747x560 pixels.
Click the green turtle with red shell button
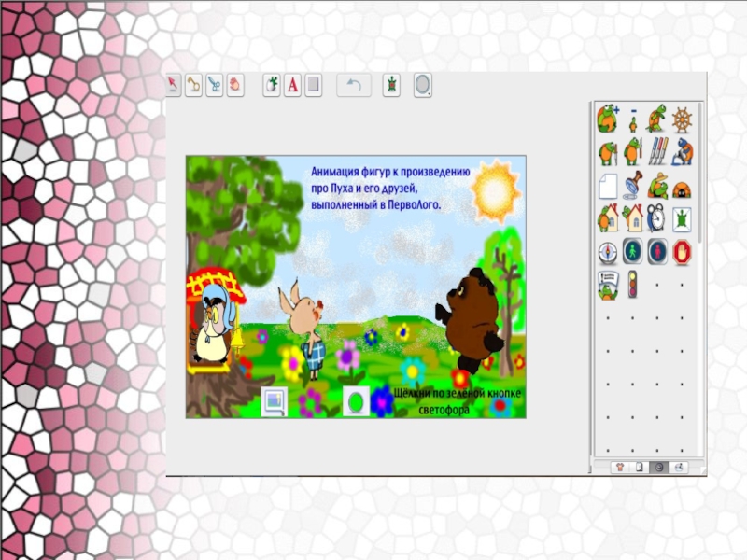click(391, 85)
